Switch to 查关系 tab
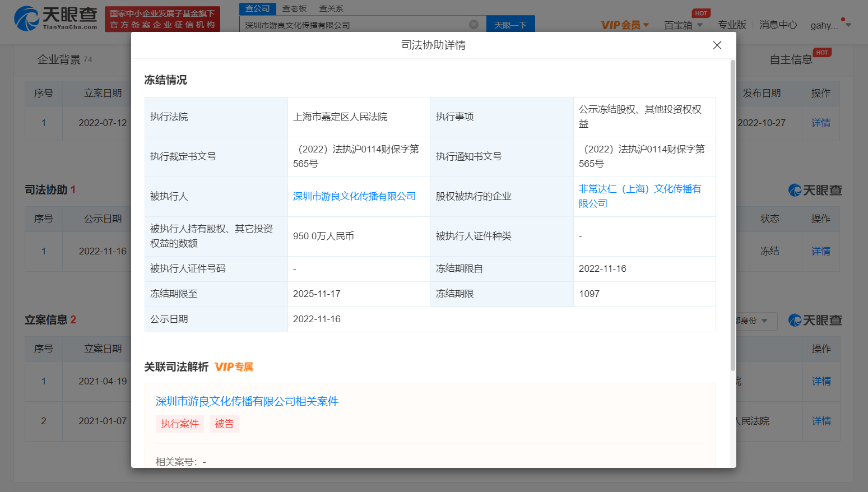868x492 pixels. coord(331,8)
